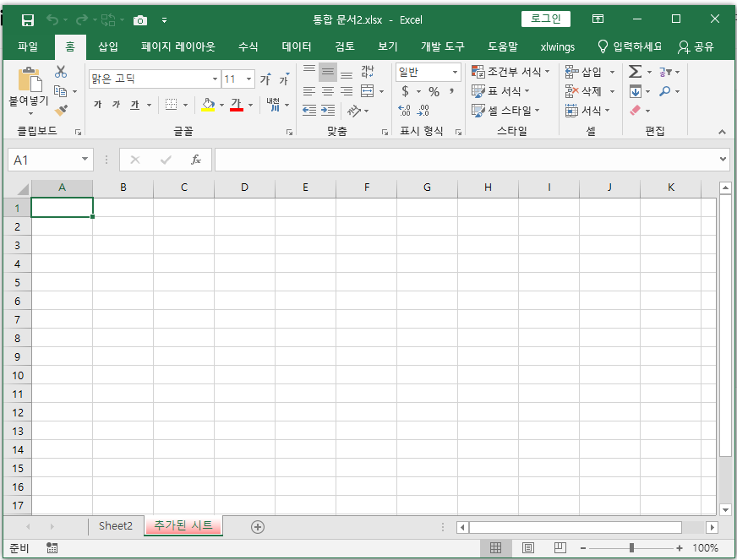The width and height of the screenshot is (737, 560).
Task: Toggle align right for cell text
Action: [347, 91]
